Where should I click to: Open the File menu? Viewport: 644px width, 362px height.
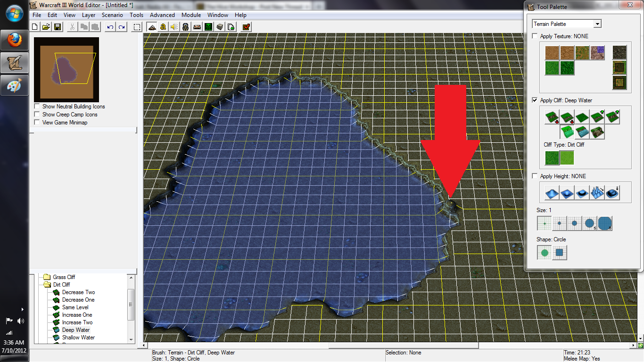pyautogui.click(x=37, y=15)
